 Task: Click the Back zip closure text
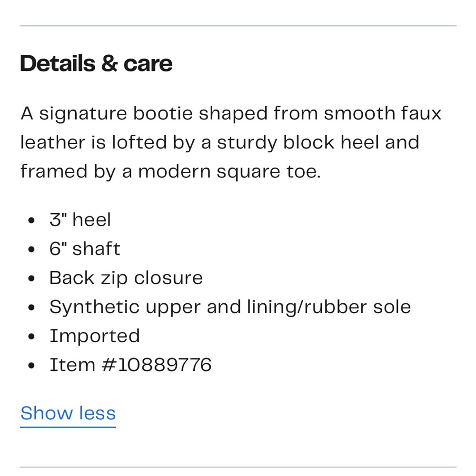point(126,278)
